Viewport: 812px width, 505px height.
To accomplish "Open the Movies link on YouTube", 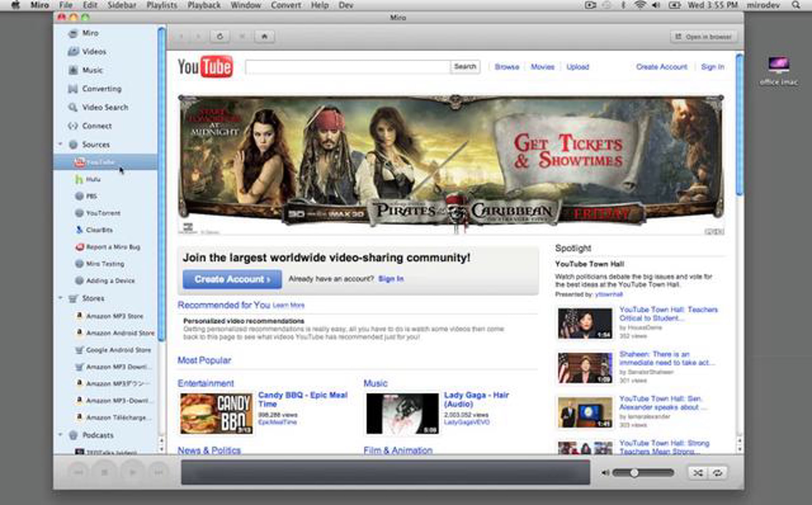I will coord(542,67).
